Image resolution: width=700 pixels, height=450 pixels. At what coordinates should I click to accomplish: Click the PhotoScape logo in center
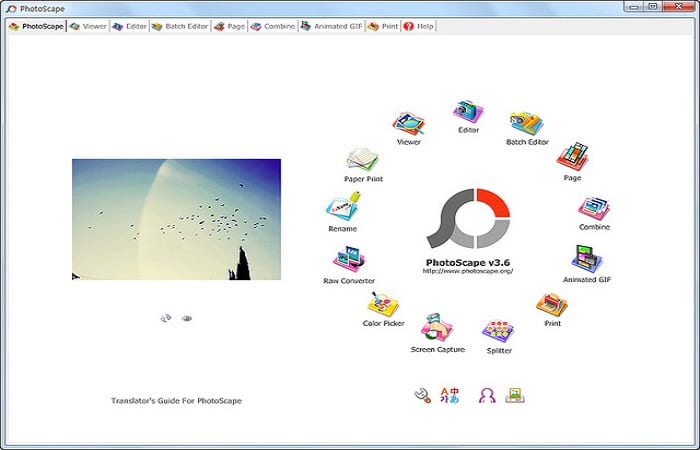point(468,218)
